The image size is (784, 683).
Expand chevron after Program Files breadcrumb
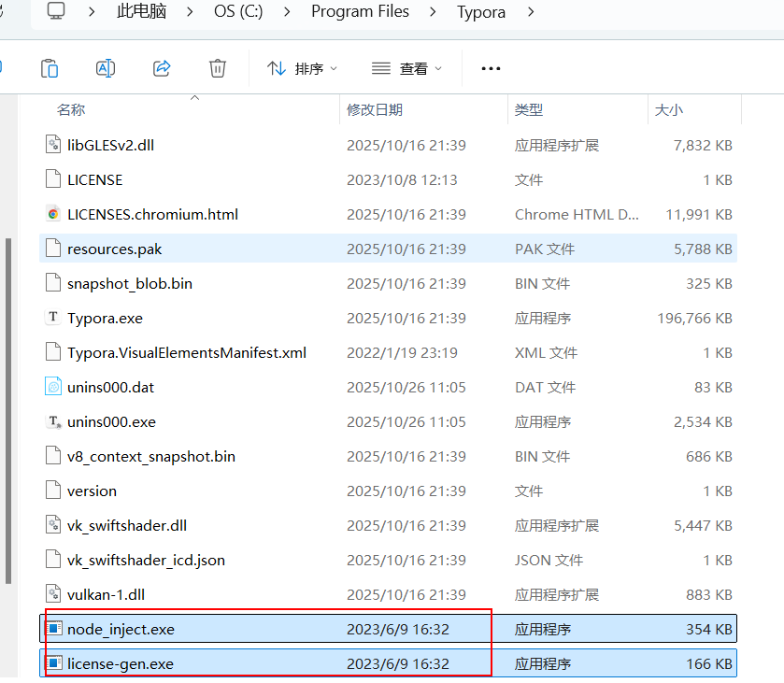[x=433, y=11]
